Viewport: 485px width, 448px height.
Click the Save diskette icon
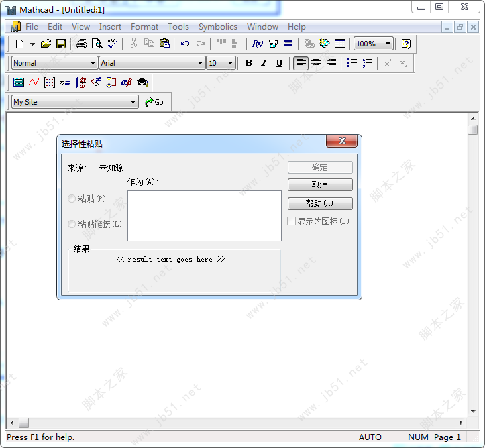pyautogui.click(x=61, y=44)
